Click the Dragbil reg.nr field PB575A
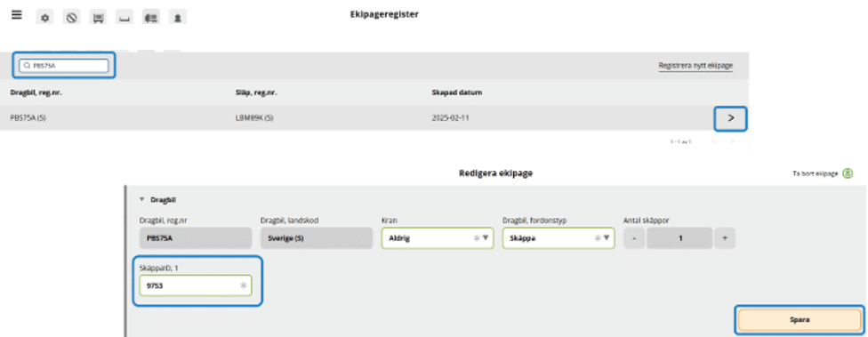The image size is (868, 337). (x=196, y=238)
